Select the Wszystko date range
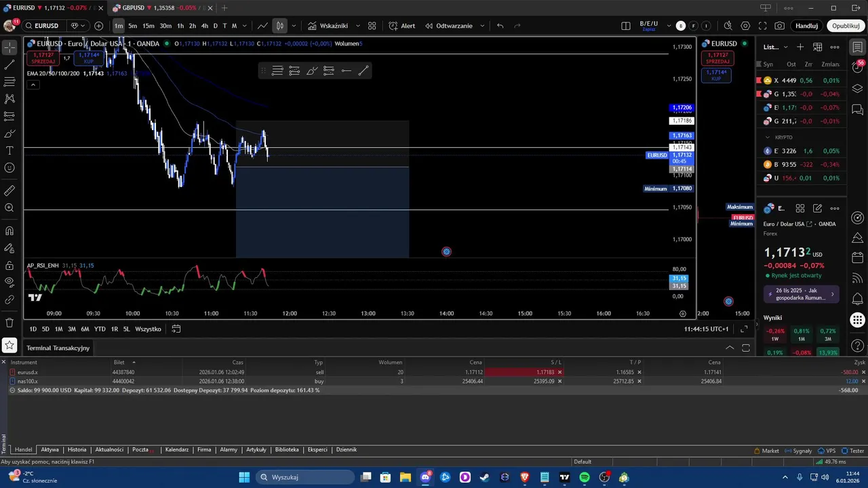Screen dimensions: 868x488 pyautogui.click(x=148, y=329)
